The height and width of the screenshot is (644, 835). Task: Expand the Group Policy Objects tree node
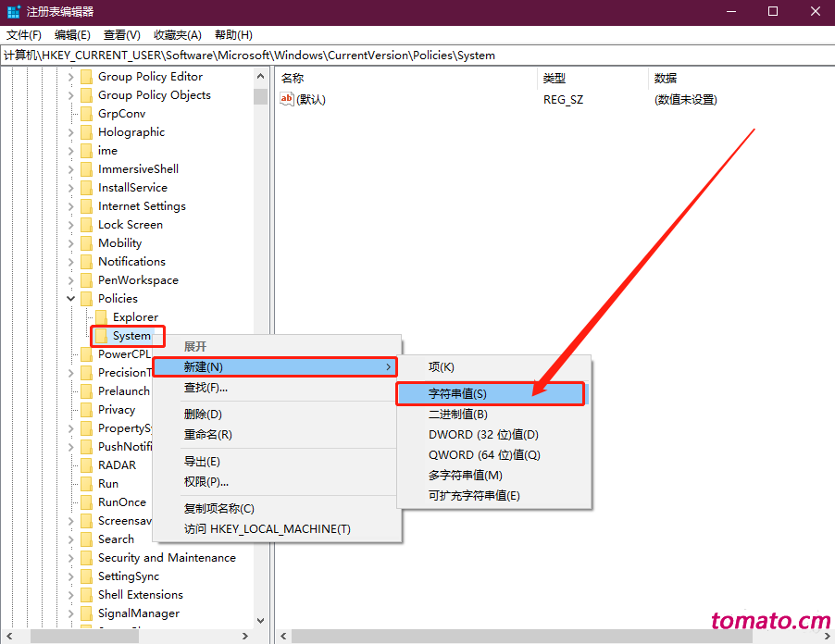(71, 95)
